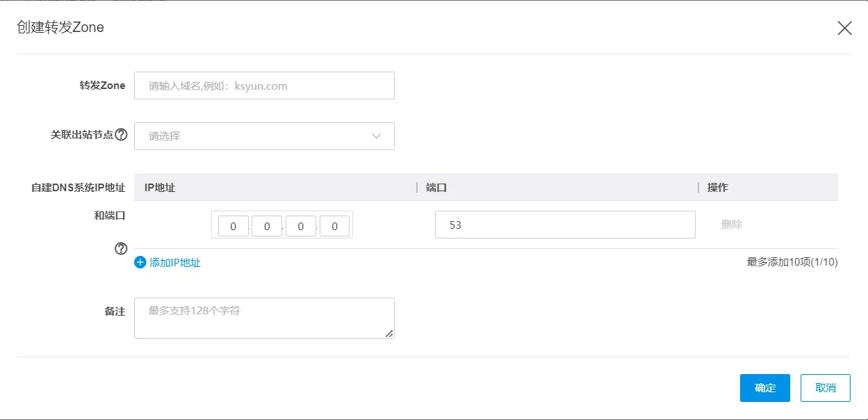Click the 转发Zone domain name input

[264, 86]
